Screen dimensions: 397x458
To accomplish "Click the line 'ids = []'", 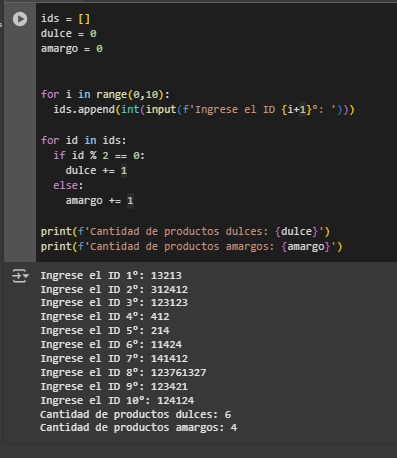I will (x=65, y=19).
